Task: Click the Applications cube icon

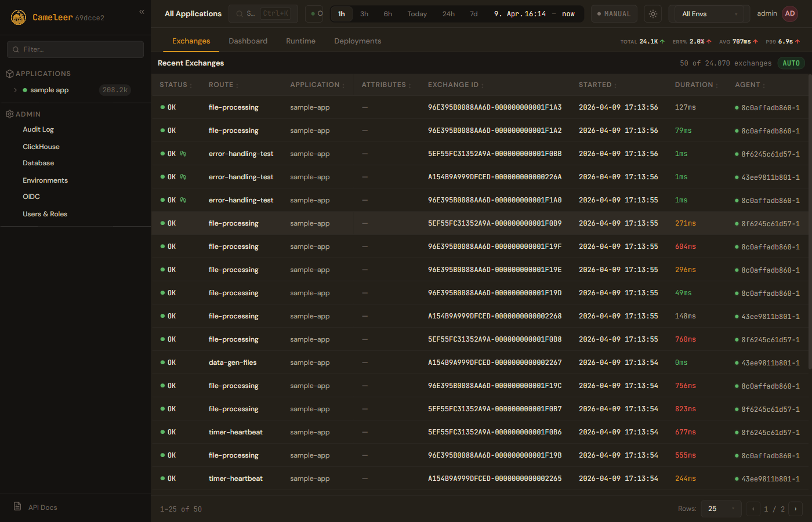Action: pyautogui.click(x=9, y=74)
